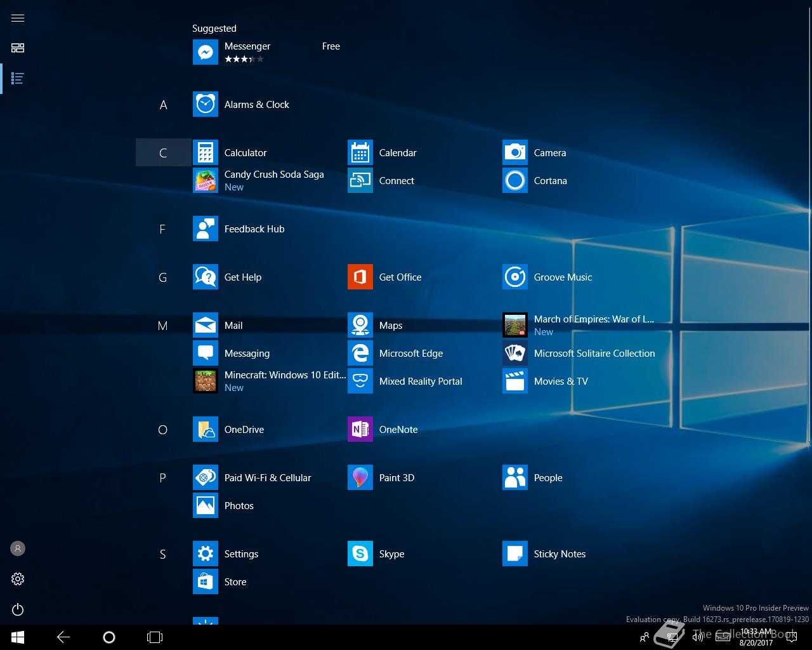
Task: Open Microsoft Edge browser icon
Action: (360, 353)
